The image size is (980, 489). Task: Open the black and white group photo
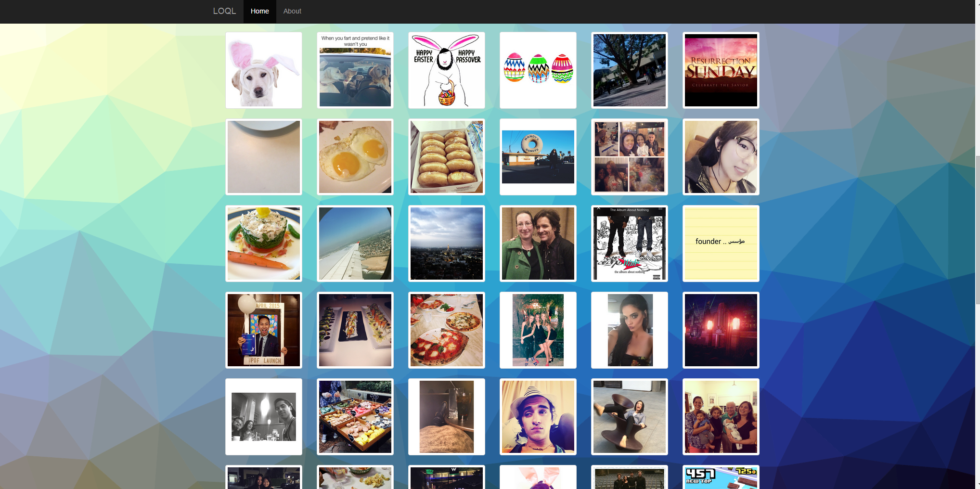click(x=264, y=417)
